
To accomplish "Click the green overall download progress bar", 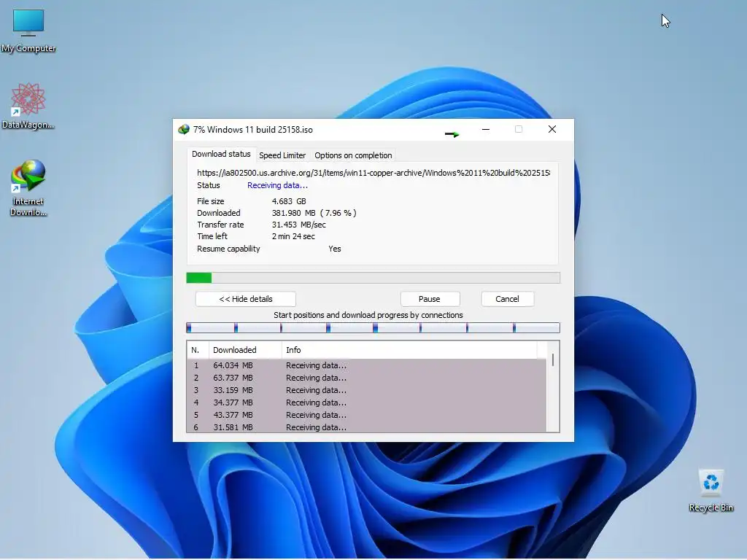I will click(x=373, y=278).
